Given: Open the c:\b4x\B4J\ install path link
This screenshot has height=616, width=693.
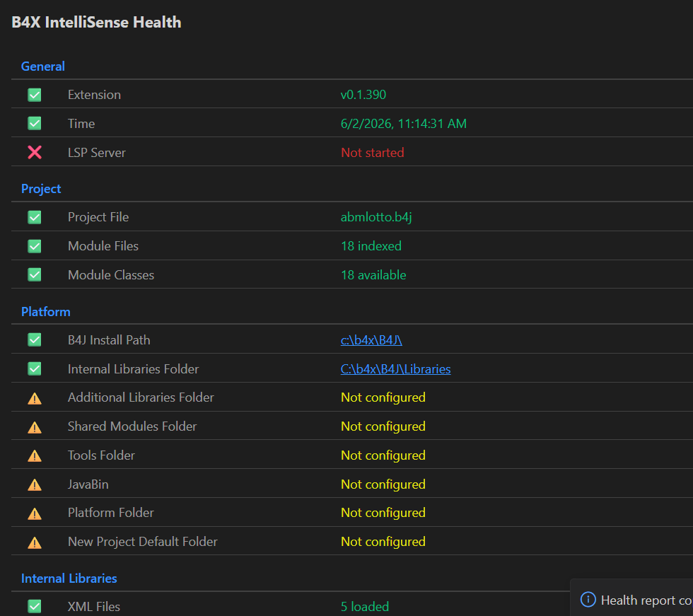Looking at the screenshot, I should click(x=371, y=339).
